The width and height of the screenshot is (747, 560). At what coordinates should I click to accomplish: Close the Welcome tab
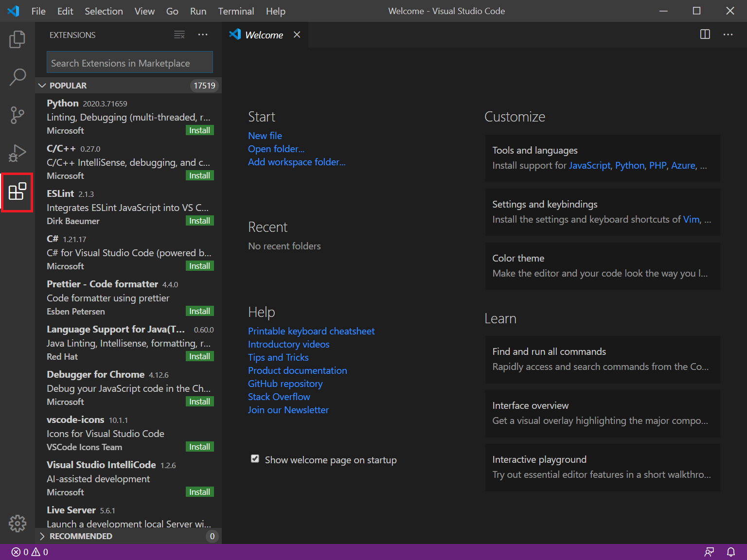click(297, 35)
